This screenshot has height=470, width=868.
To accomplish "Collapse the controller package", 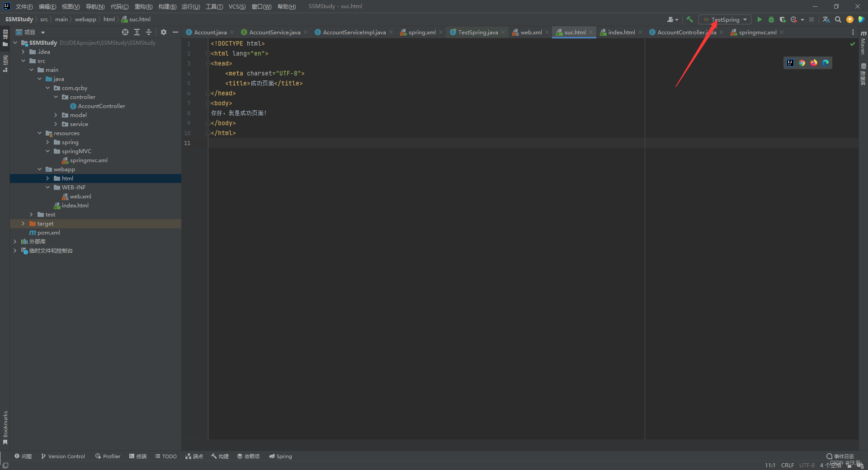I will coord(56,97).
